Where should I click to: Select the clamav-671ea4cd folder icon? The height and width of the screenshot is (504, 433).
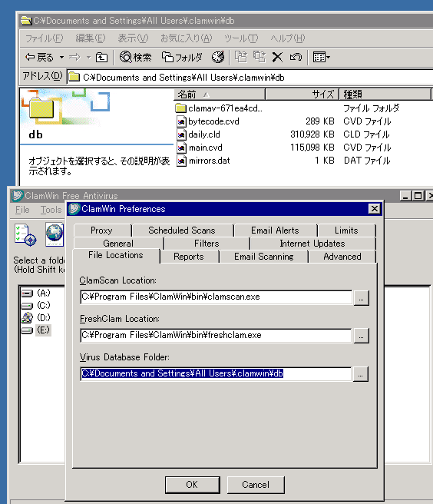[x=181, y=108]
